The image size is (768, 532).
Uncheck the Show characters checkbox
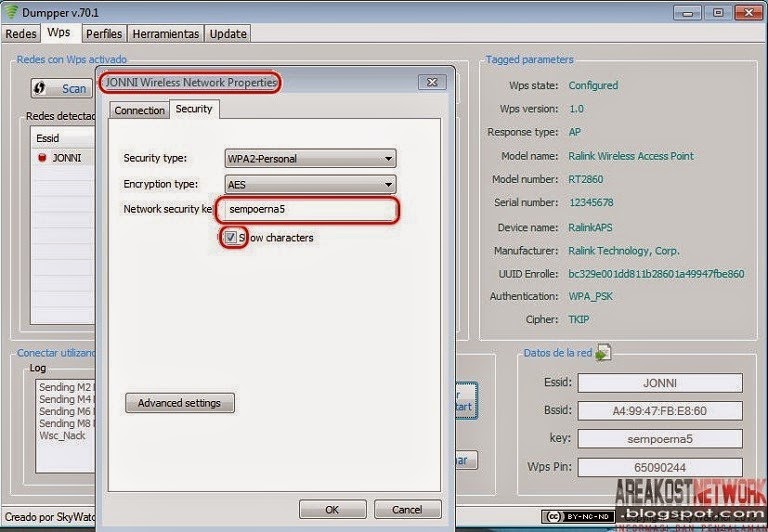(x=231, y=238)
